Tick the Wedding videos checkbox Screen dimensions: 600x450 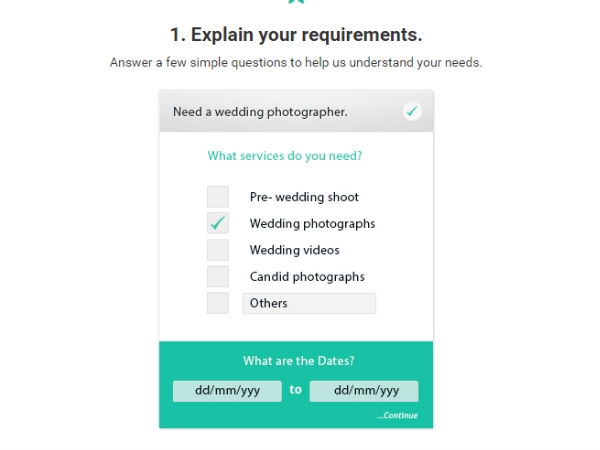coord(218,250)
